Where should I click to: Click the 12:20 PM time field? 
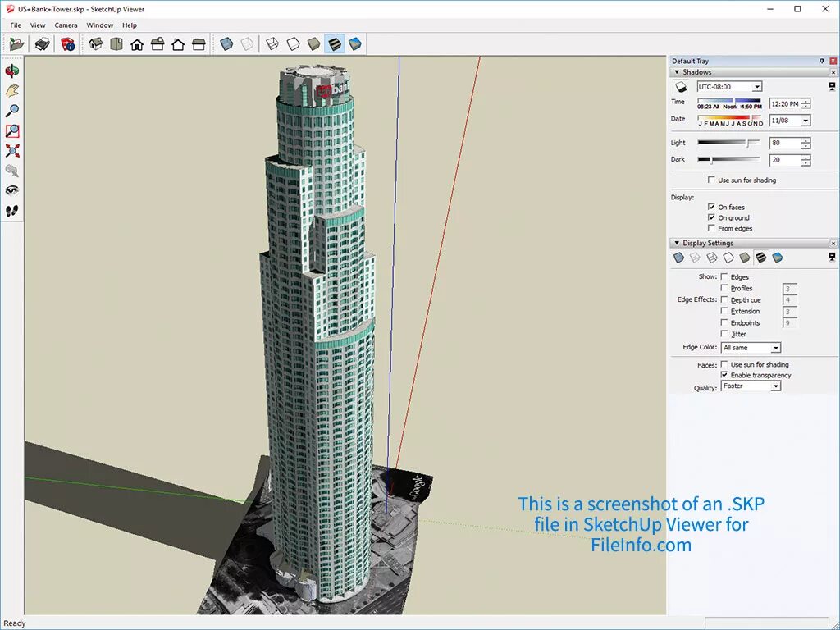(x=785, y=104)
